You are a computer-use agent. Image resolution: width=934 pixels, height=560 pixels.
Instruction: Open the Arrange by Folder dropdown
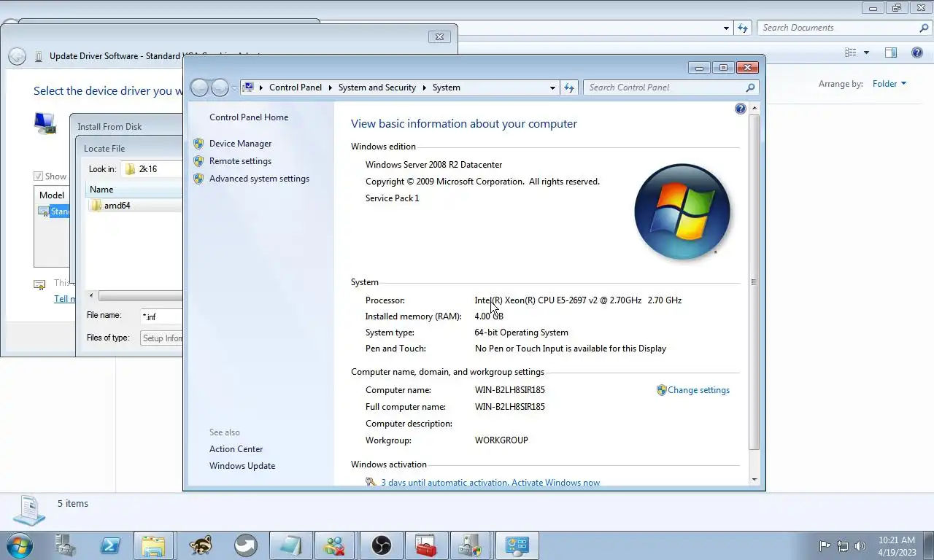coord(889,84)
